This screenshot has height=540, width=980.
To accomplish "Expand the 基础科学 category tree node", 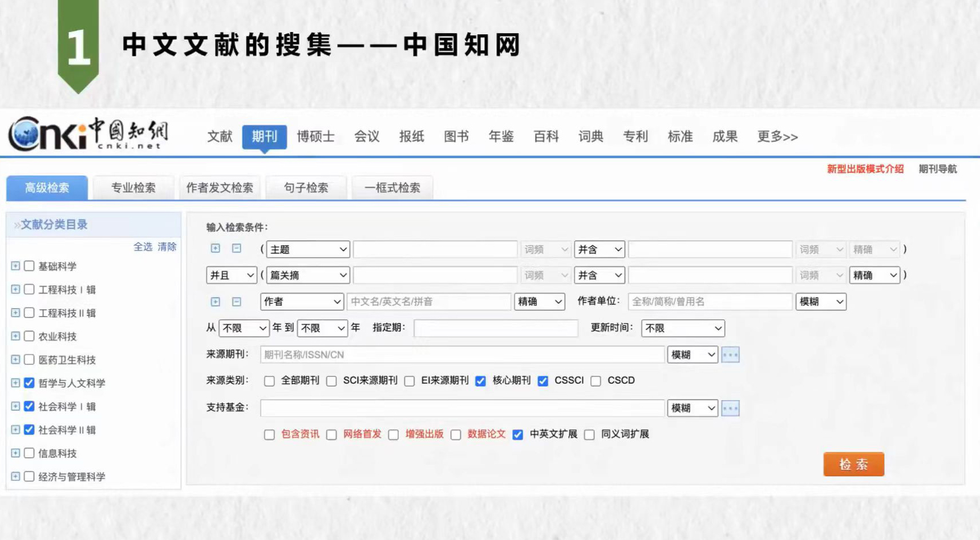I will tap(15, 266).
